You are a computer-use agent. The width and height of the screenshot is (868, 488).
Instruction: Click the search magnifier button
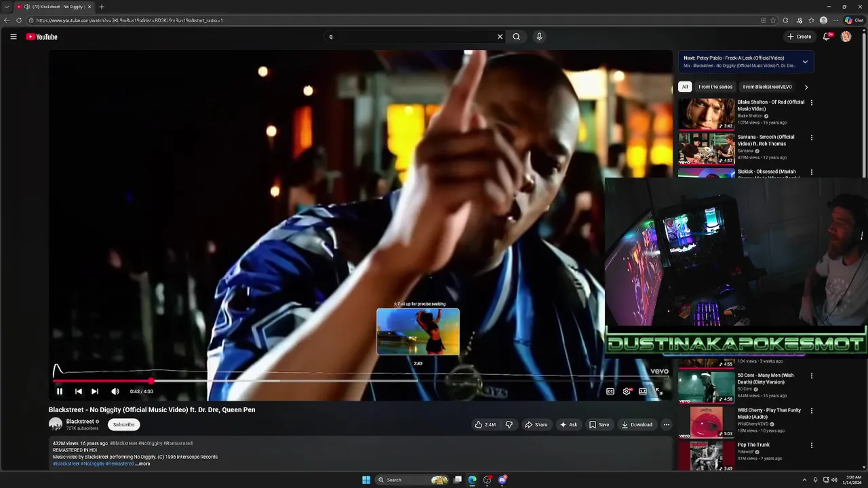tap(516, 37)
